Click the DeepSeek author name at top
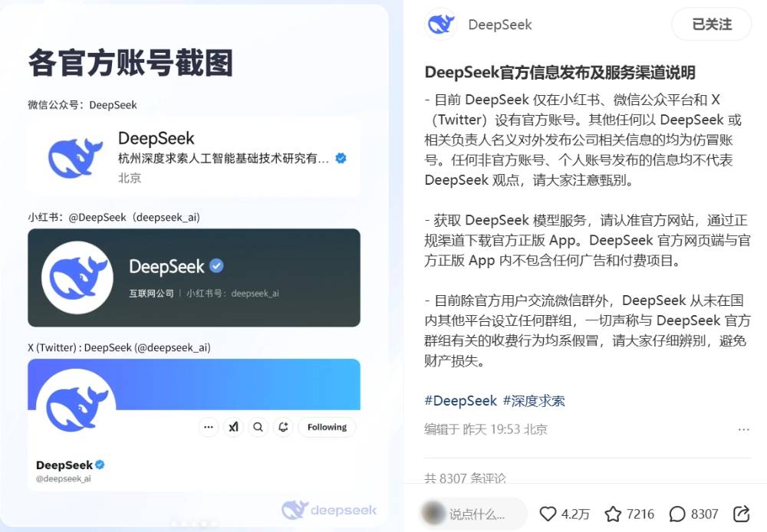The image size is (767, 532). coord(499,25)
